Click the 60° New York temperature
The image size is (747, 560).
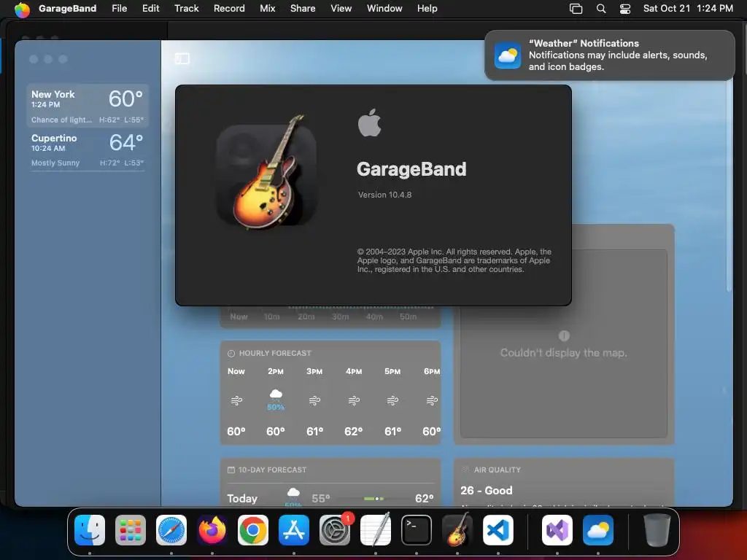[x=125, y=99]
